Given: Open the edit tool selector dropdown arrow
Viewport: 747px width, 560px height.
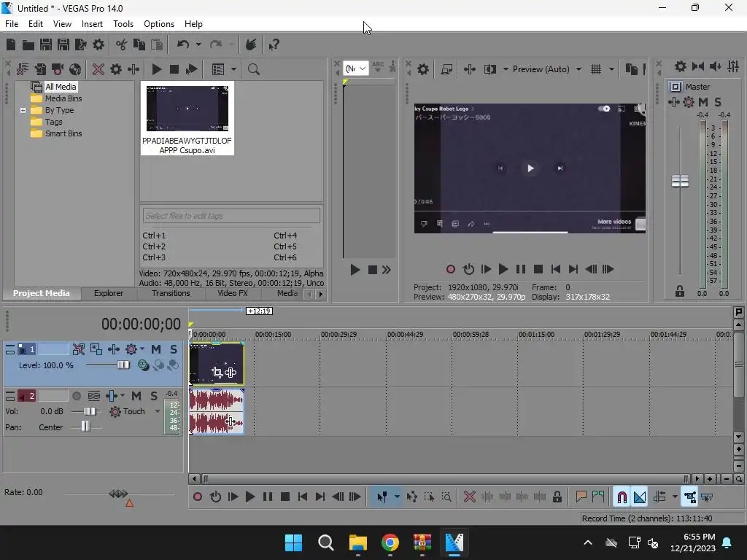Looking at the screenshot, I should 397,497.
